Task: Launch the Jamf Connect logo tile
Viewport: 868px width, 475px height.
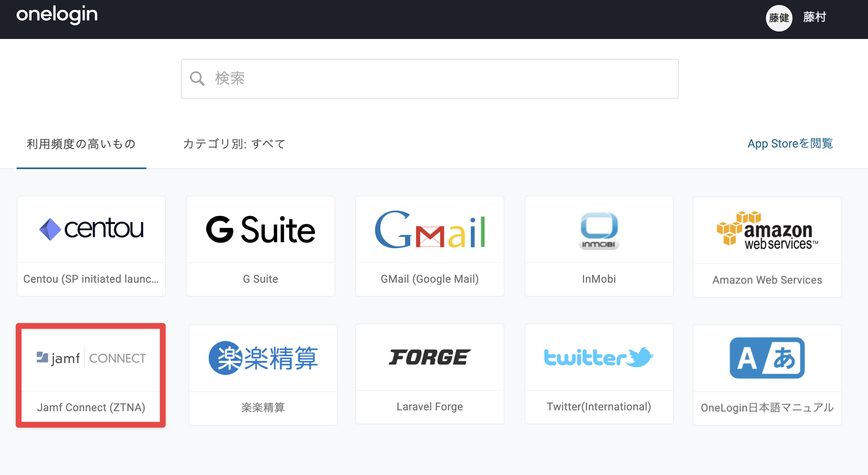Action: pyautogui.click(x=91, y=358)
